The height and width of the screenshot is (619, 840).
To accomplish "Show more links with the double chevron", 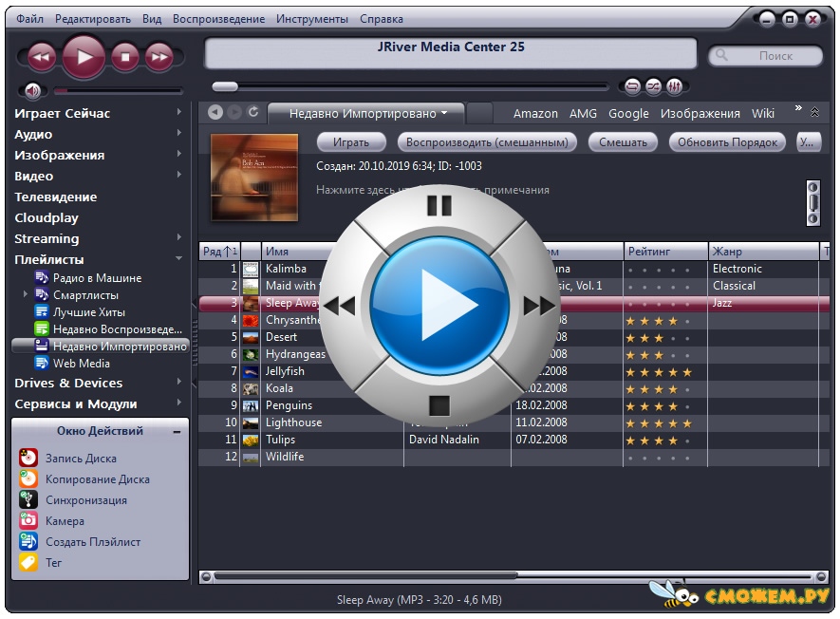I will [x=798, y=108].
